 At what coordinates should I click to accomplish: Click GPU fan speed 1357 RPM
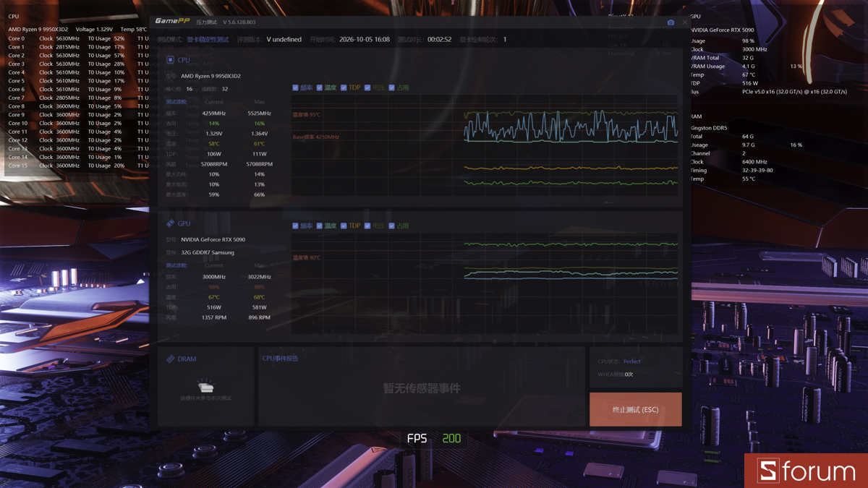point(214,317)
